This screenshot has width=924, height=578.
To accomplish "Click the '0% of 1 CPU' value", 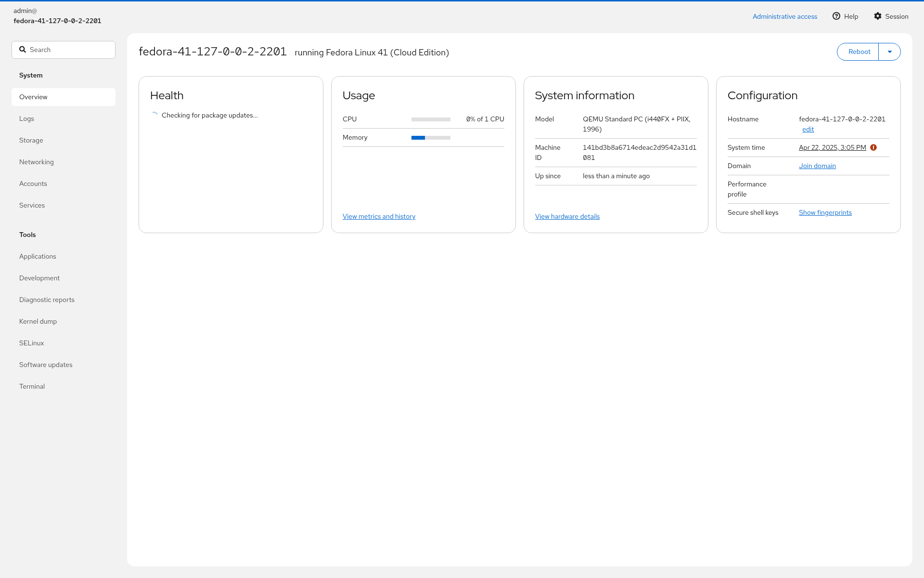I will [x=485, y=119].
